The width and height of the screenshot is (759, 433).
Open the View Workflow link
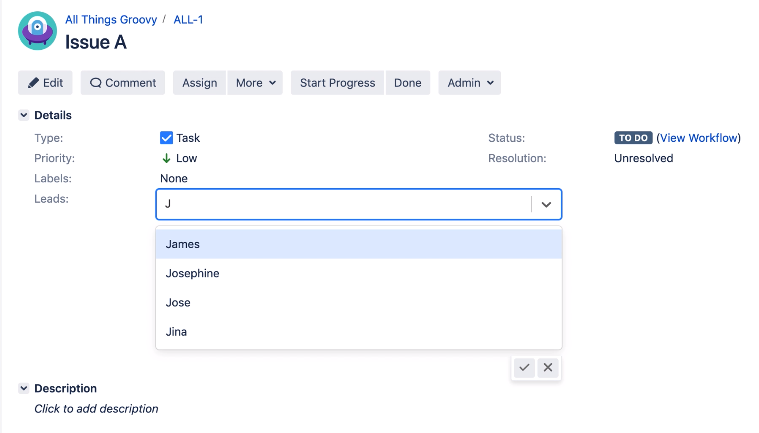(698, 138)
